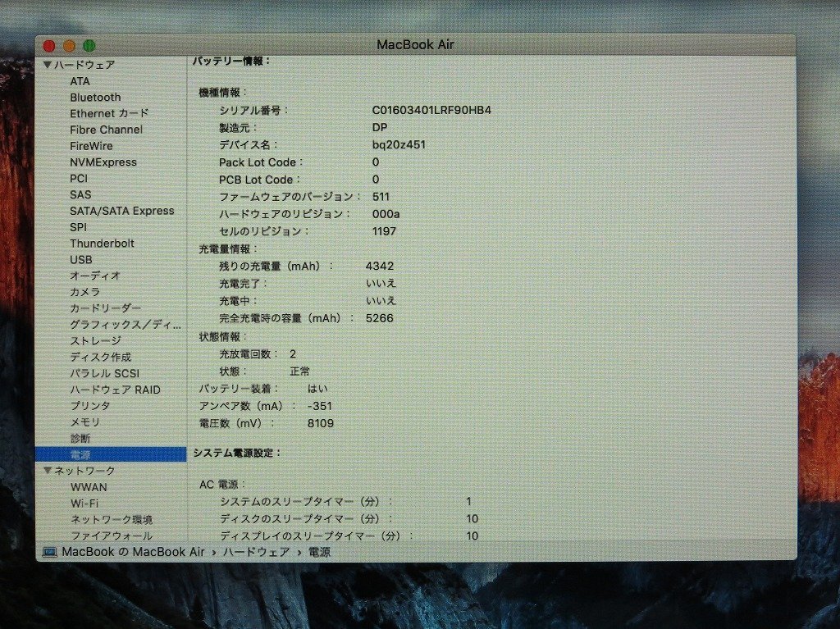Viewport: 840px width, 629px height.
Task: Click manufacturer value DP
Action: tap(379, 127)
